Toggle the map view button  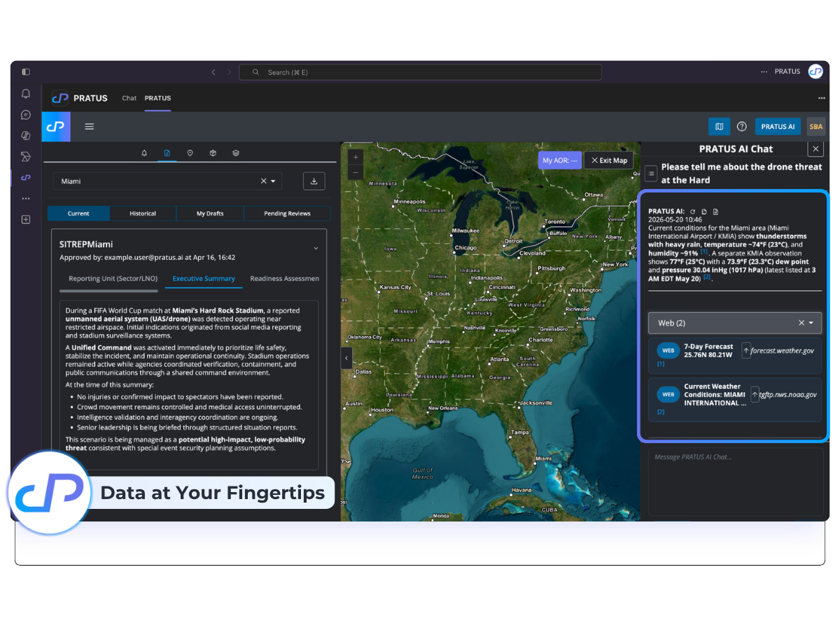click(x=719, y=127)
